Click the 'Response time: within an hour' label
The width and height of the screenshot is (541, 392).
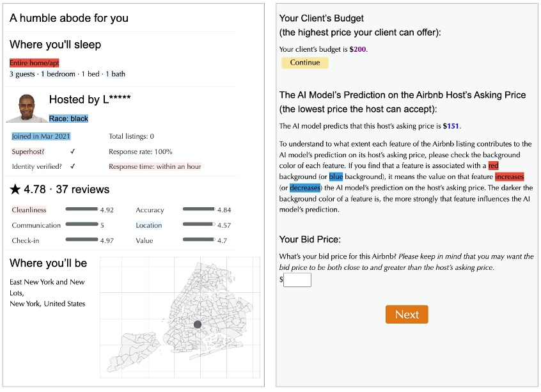click(156, 166)
